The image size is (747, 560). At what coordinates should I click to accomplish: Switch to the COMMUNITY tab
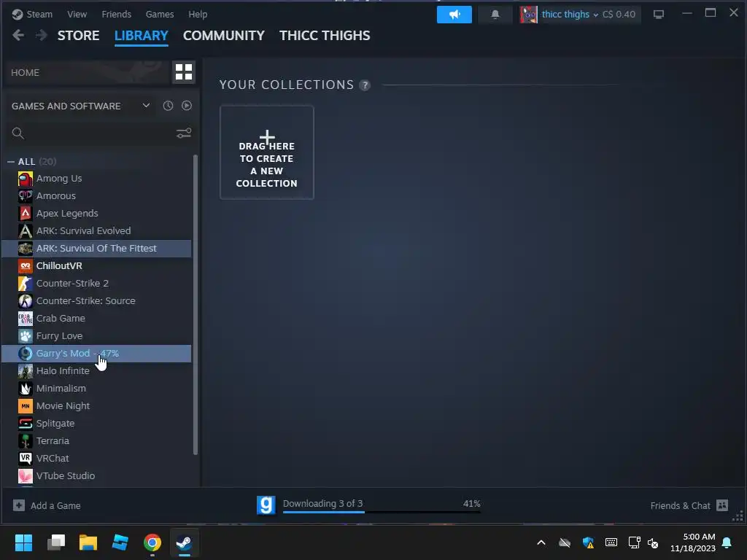(x=223, y=36)
